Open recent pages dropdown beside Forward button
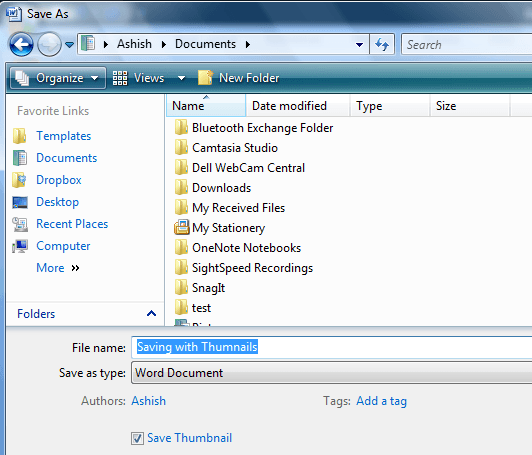 pos(70,44)
